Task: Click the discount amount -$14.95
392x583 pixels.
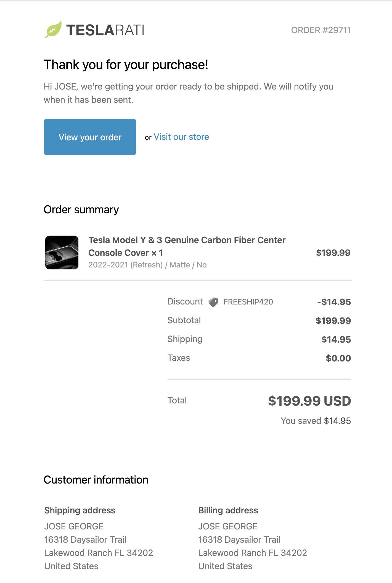Action: [x=334, y=302]
